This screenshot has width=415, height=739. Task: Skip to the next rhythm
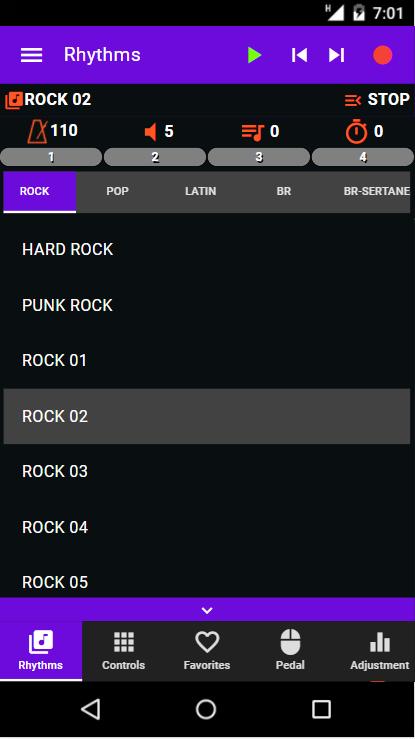pos(336,55)
